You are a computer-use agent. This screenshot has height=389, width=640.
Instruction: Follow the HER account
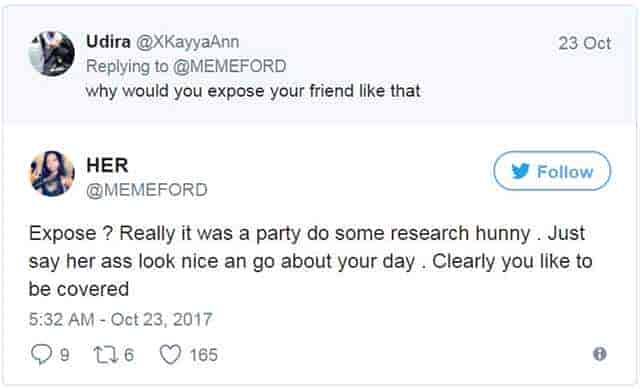(x=552, y=171)
